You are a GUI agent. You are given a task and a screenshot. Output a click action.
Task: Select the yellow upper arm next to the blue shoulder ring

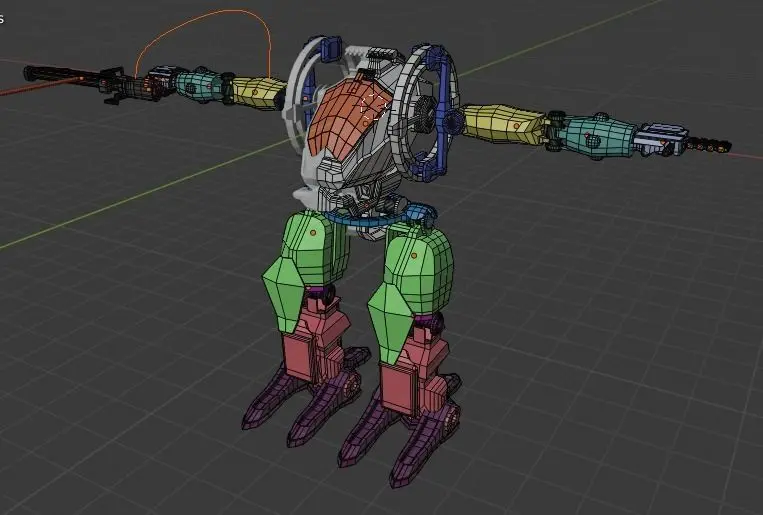[x=504, y=124]
